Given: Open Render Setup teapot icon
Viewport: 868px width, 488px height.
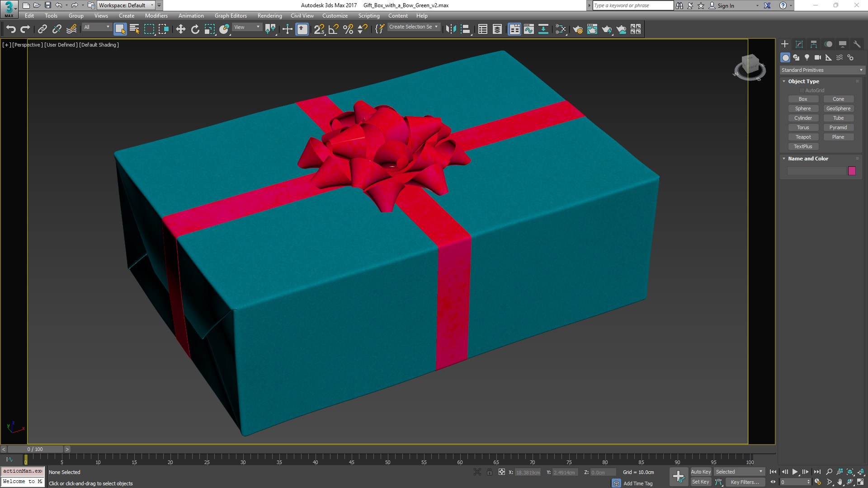Looking at the screenshot, I should 577,29.
